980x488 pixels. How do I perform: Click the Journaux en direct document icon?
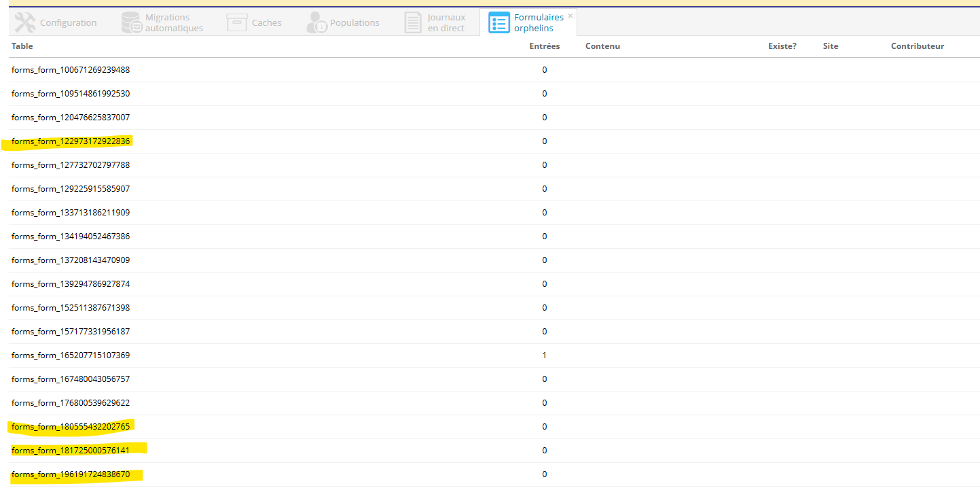tap(413, 22)
